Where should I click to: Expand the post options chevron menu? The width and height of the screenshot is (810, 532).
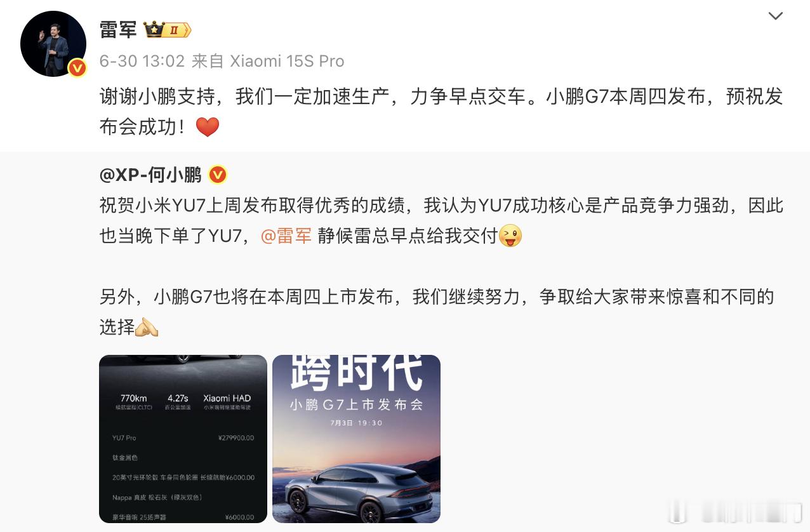pyautogui.click(x=776, y=16)
